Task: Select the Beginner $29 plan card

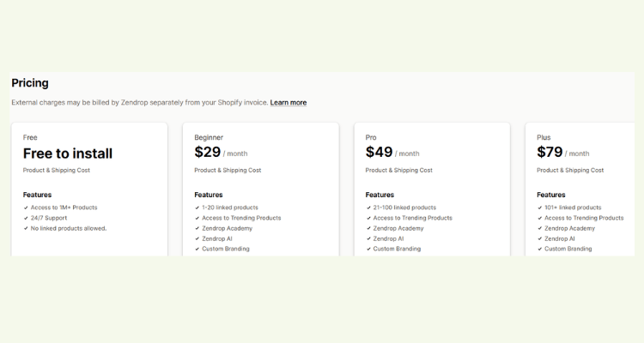Action: pos(261,190)
